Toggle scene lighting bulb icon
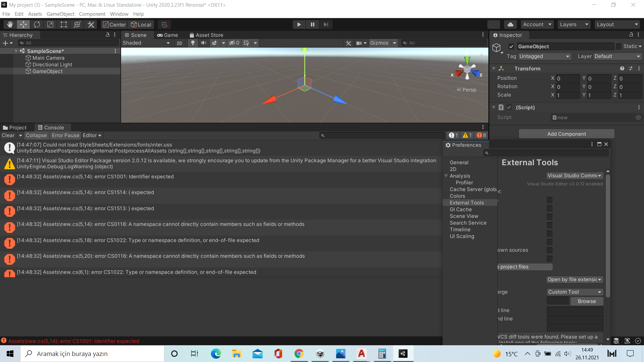The image size is (644, 362). 193,43
